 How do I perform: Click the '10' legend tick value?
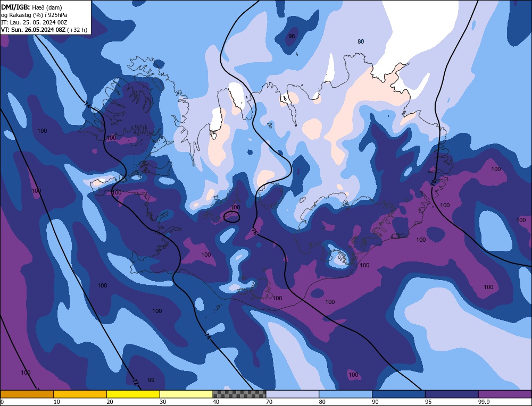tap(57, 402)
